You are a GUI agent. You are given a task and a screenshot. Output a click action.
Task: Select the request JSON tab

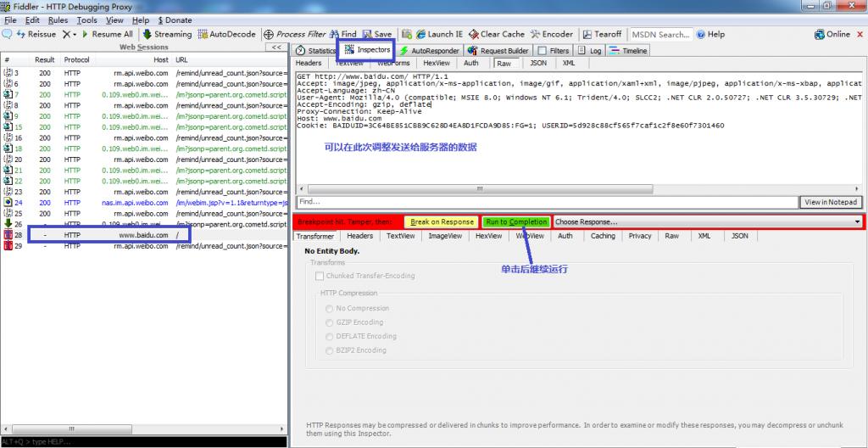point(538,63)
